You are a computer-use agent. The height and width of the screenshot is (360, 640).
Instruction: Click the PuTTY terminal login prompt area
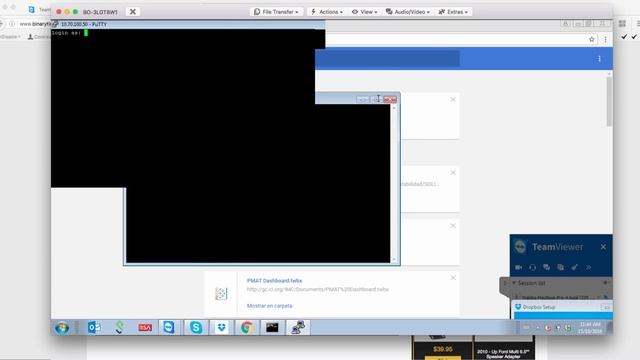(69, 33)
